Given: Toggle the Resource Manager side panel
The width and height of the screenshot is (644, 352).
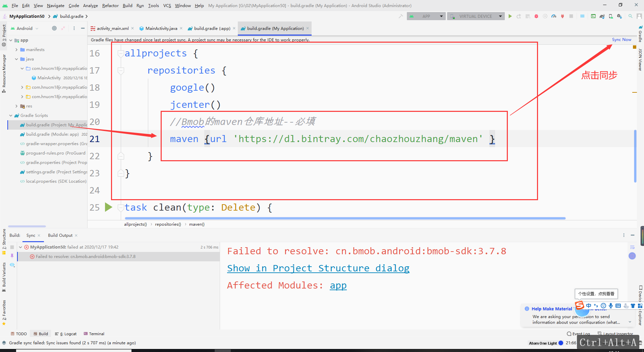Looking at the screenshot, I should [x=4, y=73].
